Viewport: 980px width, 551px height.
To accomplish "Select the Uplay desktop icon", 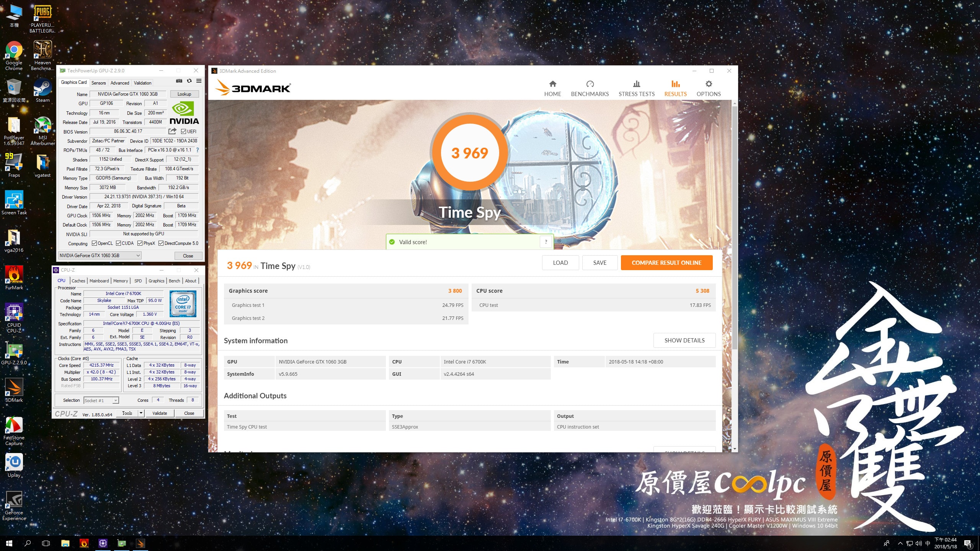I will point(14,466).
